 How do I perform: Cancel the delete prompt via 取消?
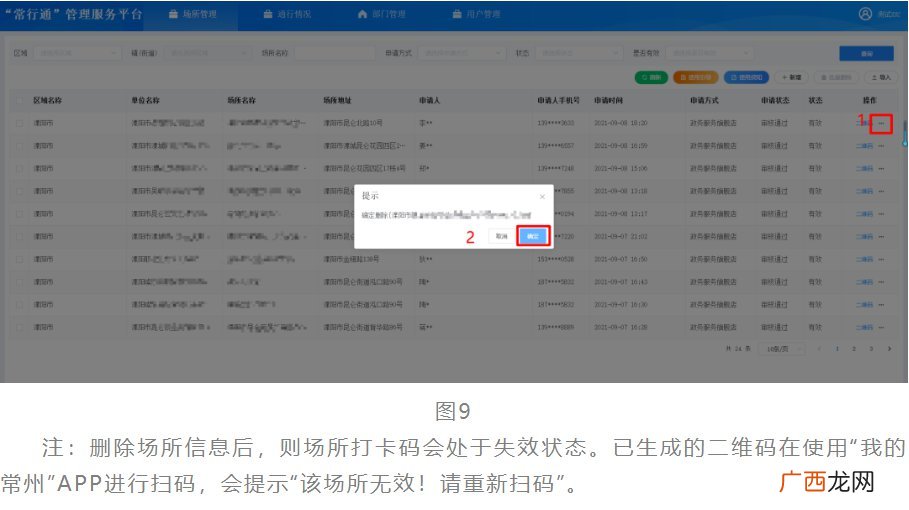(x=501, y=236)
